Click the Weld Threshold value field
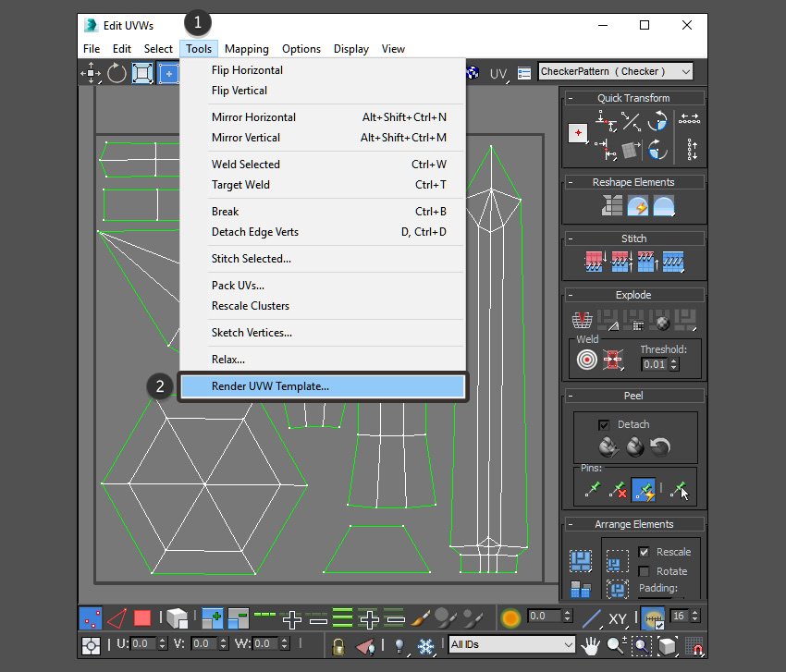The width and height of the screenshot is (786, 672). coord(654,364)
